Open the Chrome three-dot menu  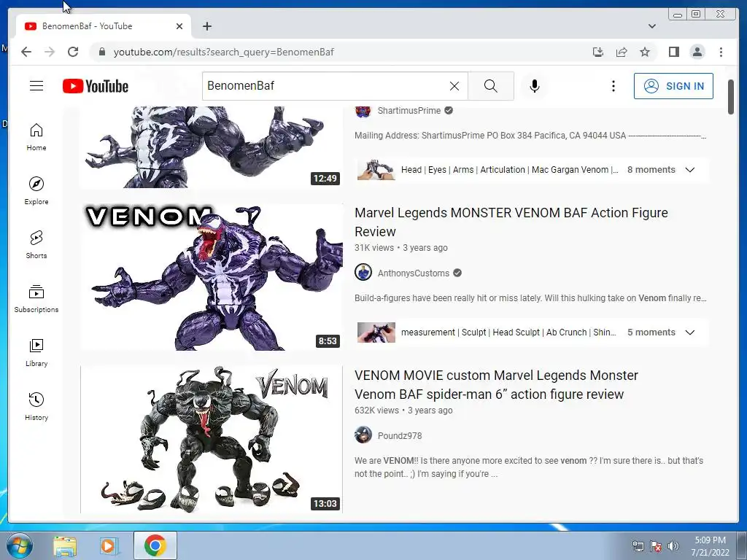click(721, 52)
